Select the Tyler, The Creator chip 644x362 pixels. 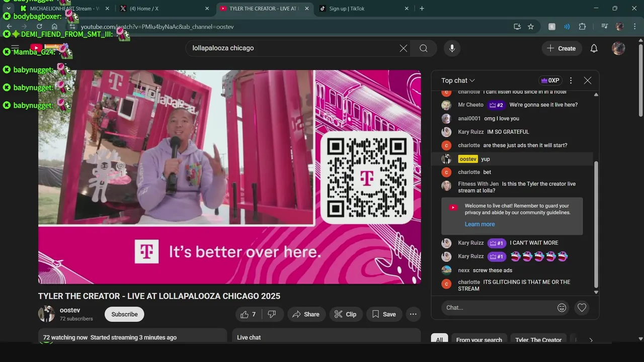tap(538, 339)
